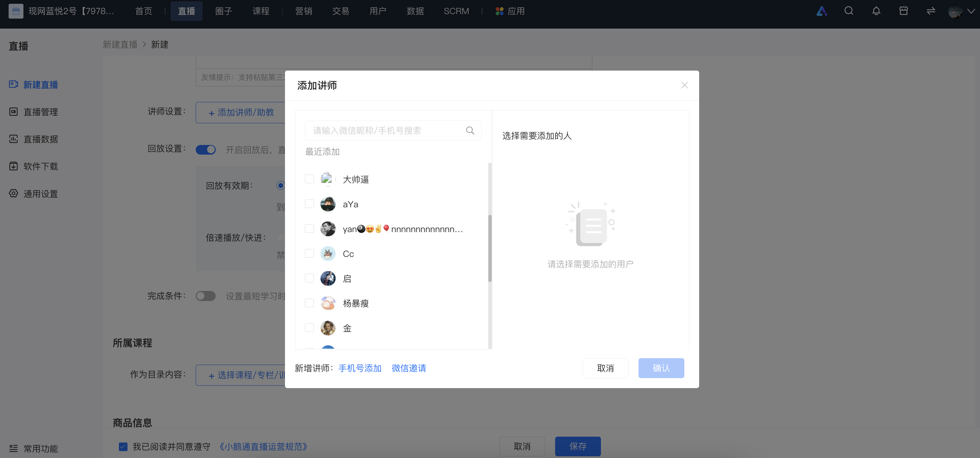
Task: Open the 数据 tab
Action: click(415, 11)
